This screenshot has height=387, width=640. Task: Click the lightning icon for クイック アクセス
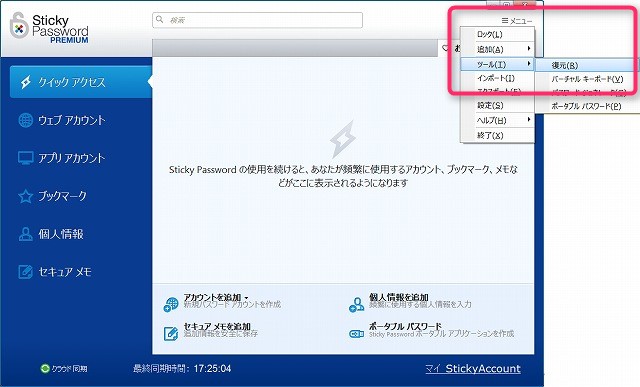pos(26,82)
